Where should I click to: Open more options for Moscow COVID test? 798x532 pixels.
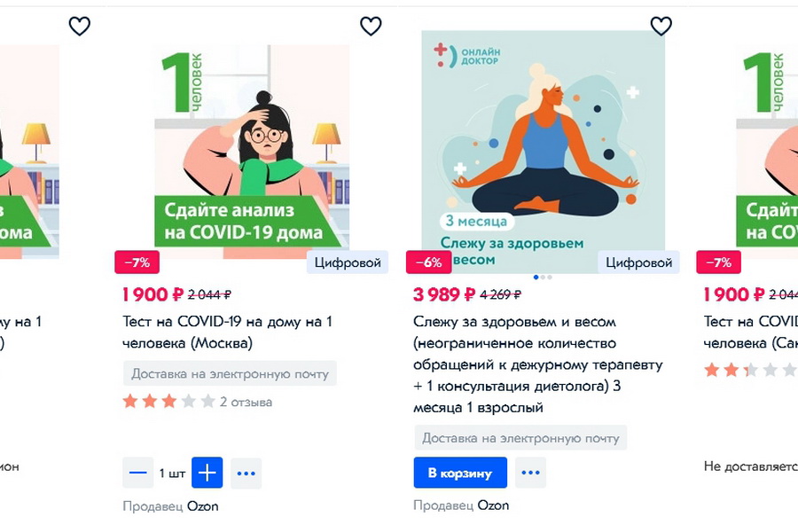pos(246,473)
